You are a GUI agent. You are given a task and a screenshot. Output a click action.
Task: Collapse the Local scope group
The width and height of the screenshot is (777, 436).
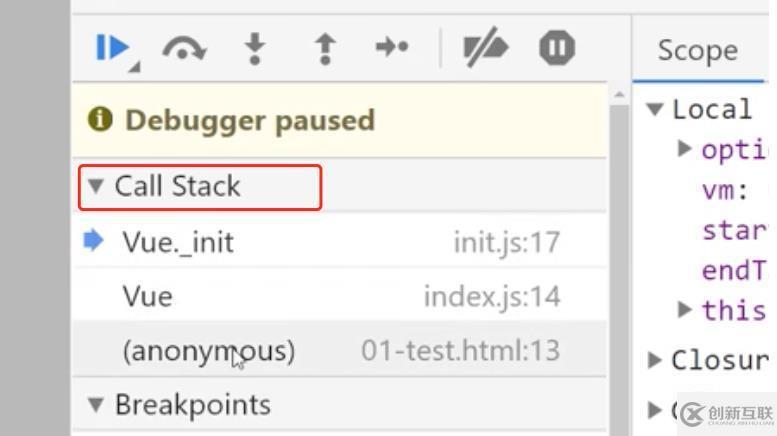[x=655, y=109]
